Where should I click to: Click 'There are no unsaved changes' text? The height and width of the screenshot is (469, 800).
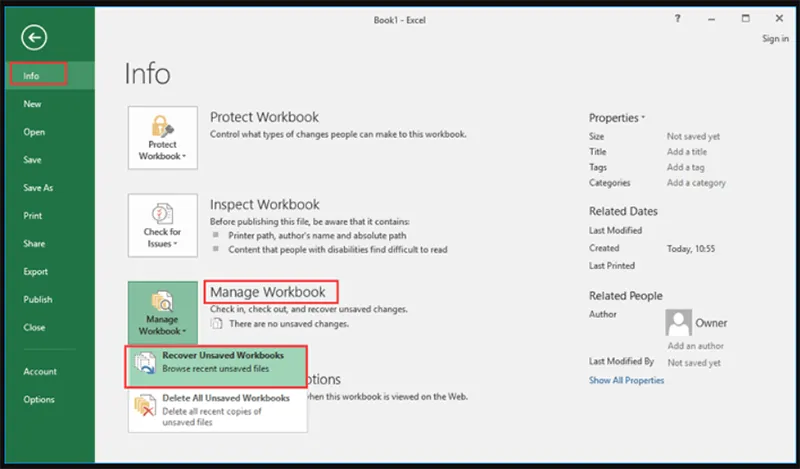tap(289, 324)
